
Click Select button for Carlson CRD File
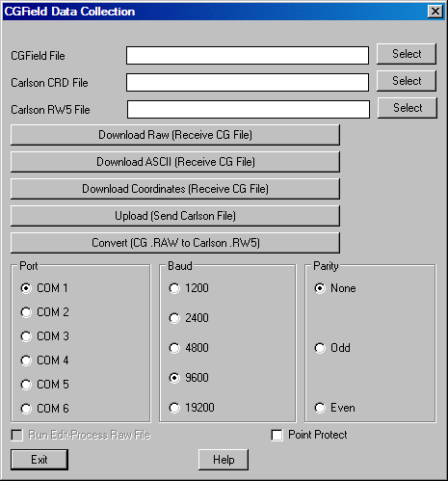coord(407,81)
